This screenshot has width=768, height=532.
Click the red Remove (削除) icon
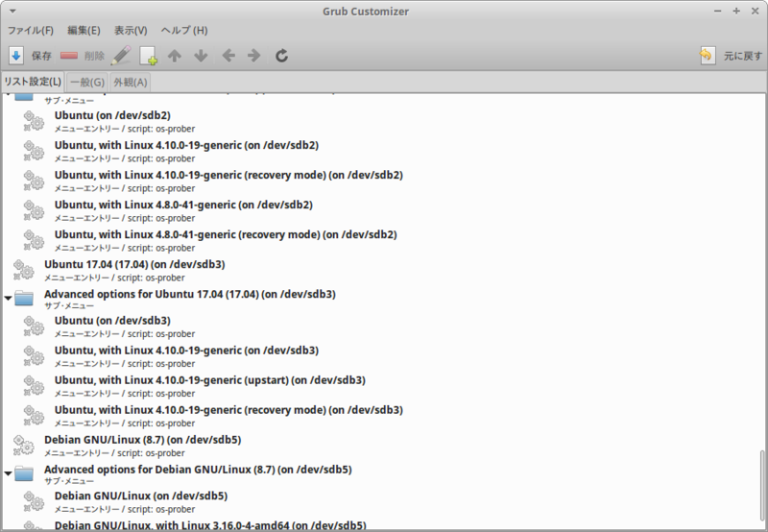click(69, 56)
